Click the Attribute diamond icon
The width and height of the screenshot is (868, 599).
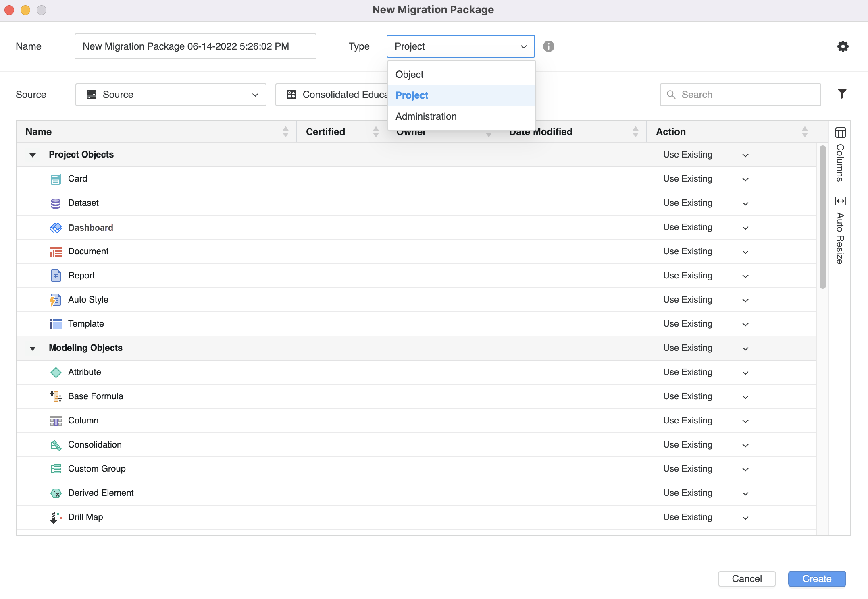tap(56, 372)
